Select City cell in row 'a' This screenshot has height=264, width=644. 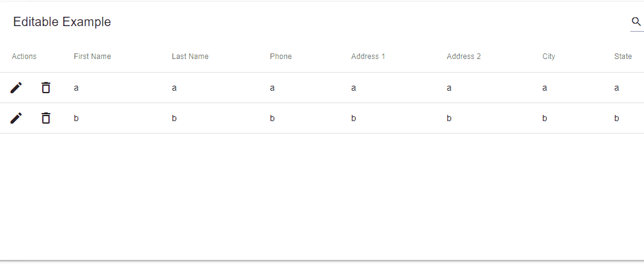click(545, 88)
